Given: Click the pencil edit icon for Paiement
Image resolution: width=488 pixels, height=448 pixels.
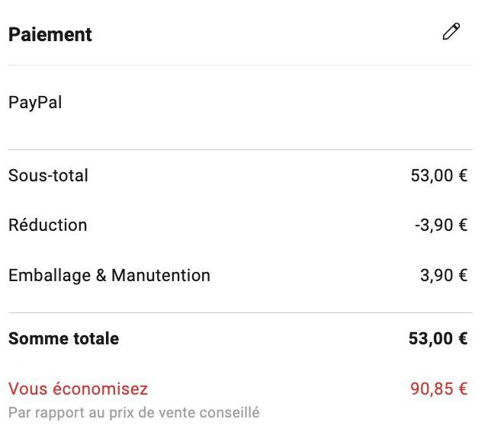Looking at the screenshot, I should 451,31.
